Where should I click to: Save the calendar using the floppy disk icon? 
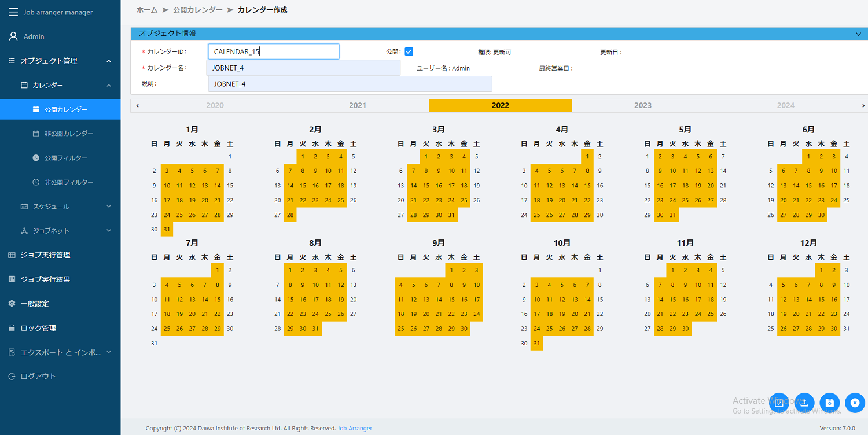[829, 403]
